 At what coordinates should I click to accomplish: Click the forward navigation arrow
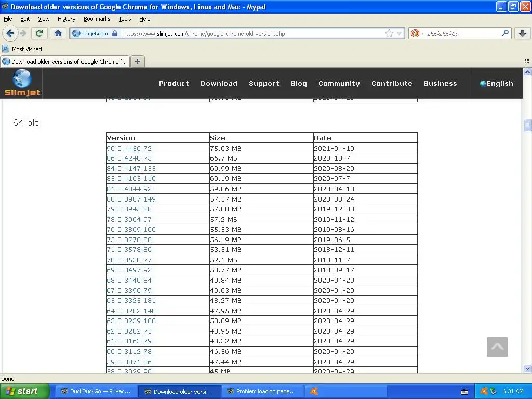pos(23,33)
